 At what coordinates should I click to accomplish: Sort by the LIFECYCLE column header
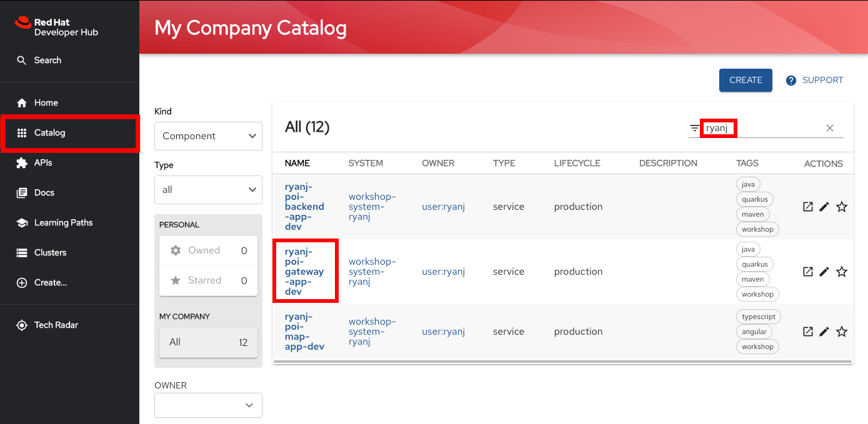[577, 164]
